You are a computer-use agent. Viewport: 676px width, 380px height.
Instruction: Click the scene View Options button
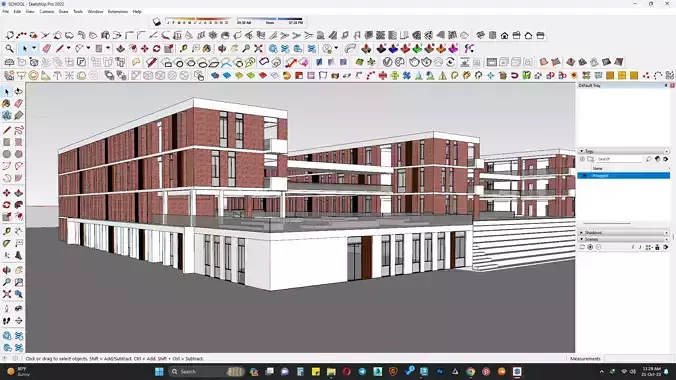click(648, 247)
